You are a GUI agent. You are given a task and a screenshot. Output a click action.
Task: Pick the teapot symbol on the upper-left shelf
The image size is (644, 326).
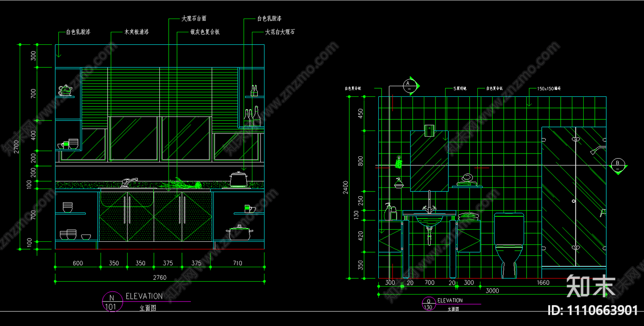(65, 90)
